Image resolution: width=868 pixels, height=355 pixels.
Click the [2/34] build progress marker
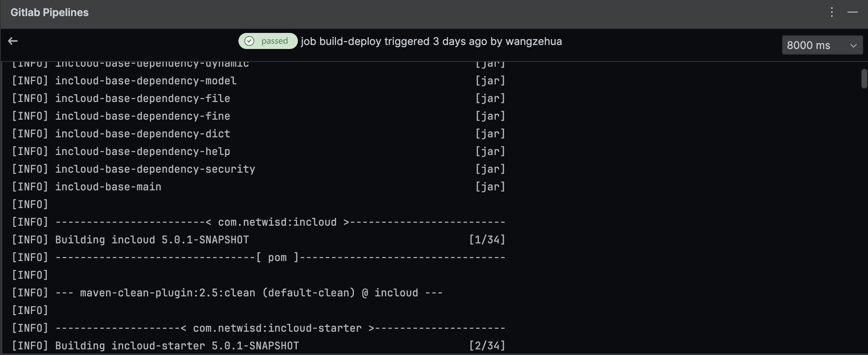tap(487, 346)
